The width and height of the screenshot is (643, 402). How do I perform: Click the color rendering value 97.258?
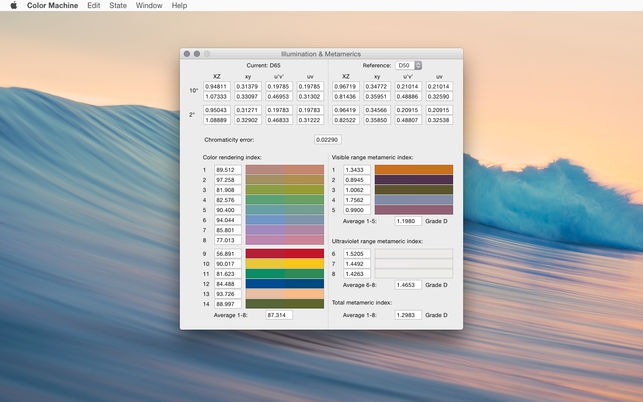click(228, 180)
